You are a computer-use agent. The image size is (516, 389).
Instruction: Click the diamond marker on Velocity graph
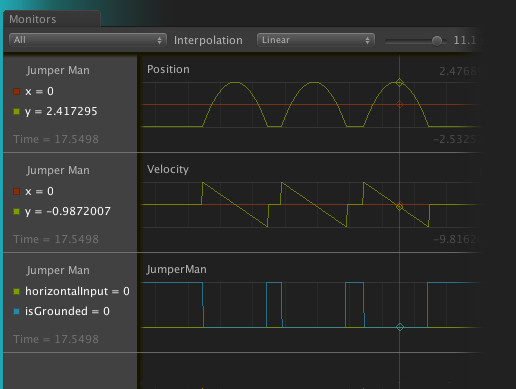(400, 206)
